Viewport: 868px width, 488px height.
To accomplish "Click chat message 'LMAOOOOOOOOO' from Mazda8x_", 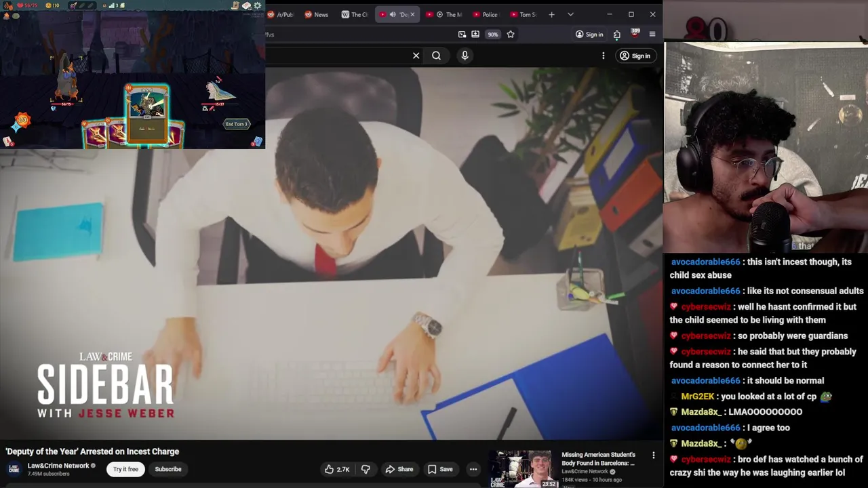I will pyautogui.click(x=765, y=412).
